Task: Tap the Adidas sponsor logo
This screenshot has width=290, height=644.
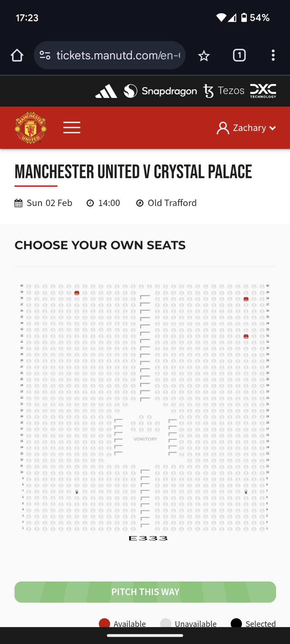Action: (x=106, y=91)
